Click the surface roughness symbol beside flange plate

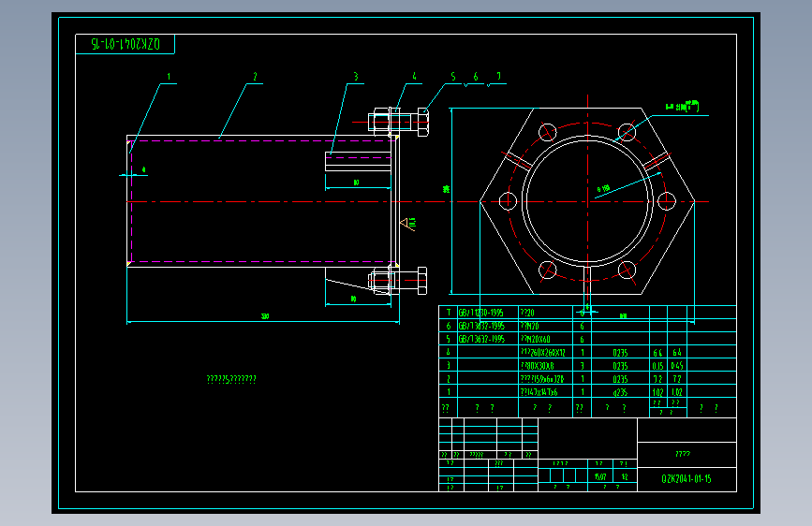[408, 223]
